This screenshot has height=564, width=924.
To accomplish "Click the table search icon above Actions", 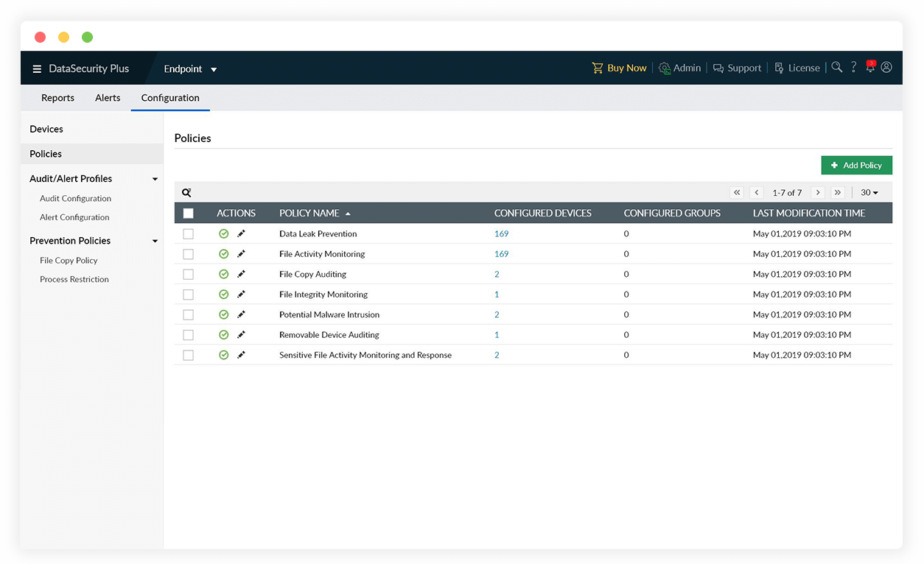I will click(186, 193).
